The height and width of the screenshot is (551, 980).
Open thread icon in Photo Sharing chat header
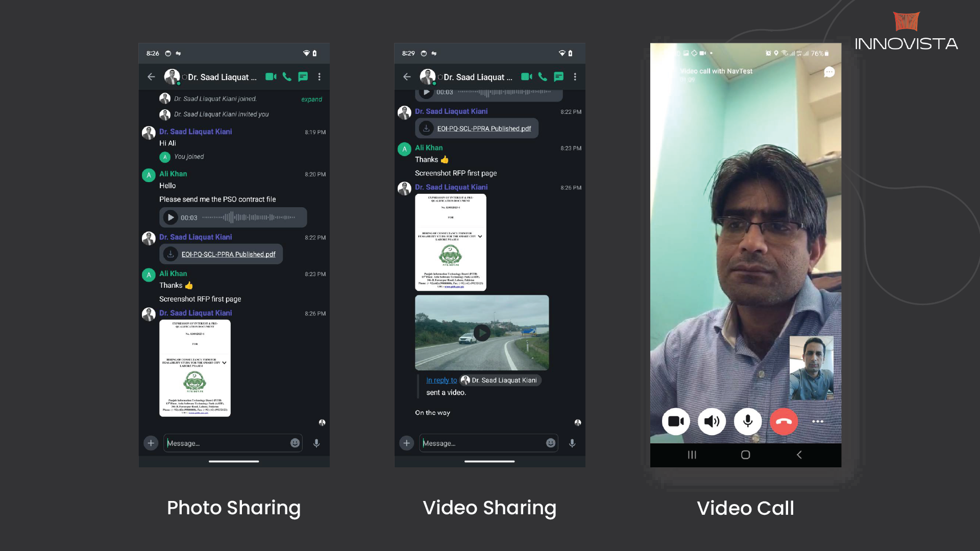[303, 77]
